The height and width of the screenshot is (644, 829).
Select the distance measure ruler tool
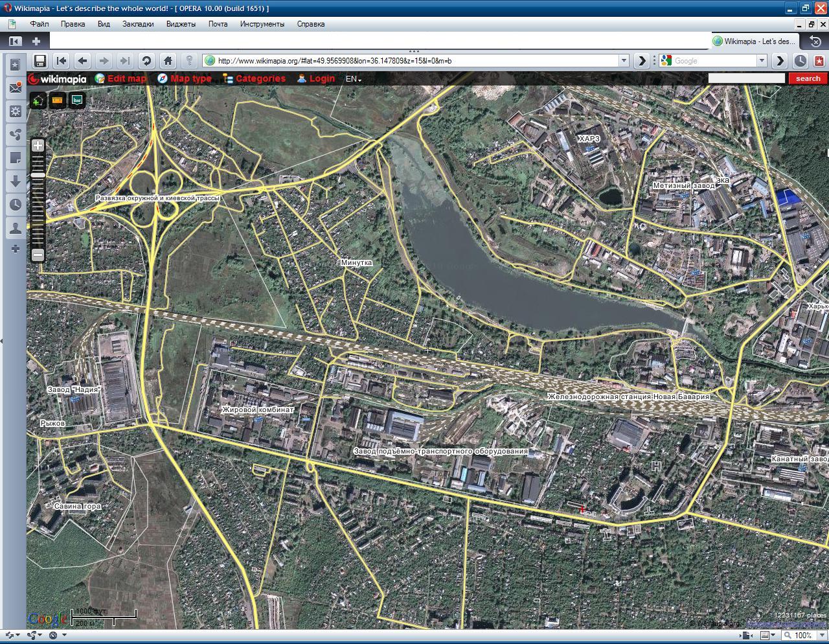[58, 100]
